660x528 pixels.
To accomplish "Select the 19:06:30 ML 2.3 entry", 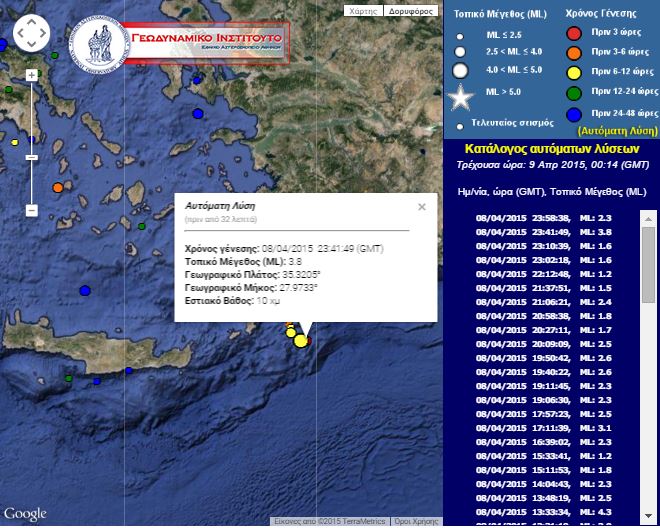I will (543, 400).
